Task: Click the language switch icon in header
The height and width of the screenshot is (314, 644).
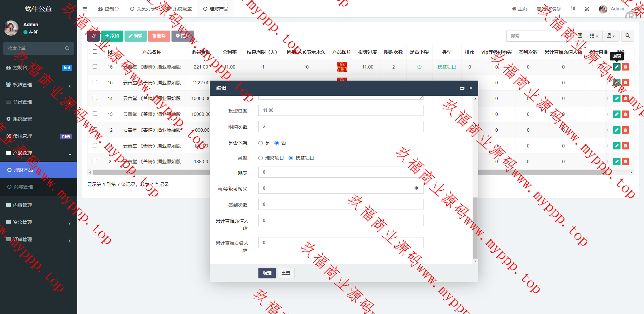Action: point(573,9)
